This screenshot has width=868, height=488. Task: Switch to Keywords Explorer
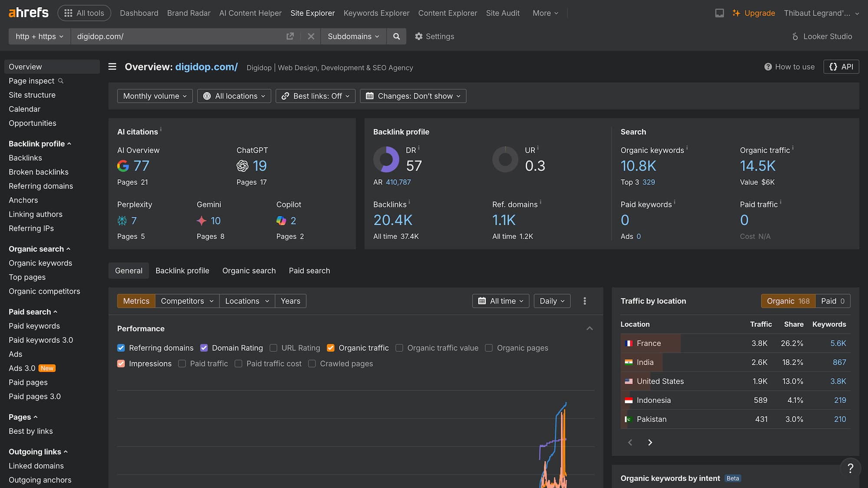[x=376, y=13]
